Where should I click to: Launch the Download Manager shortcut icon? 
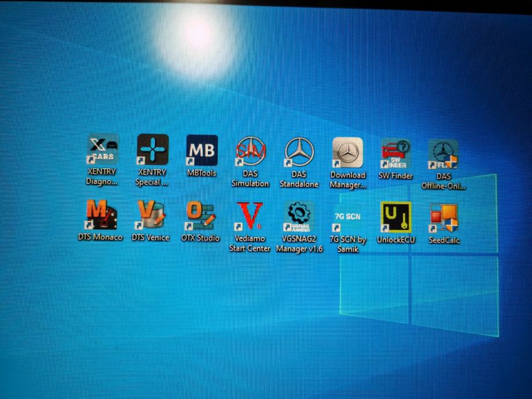(x=347, y=153)
